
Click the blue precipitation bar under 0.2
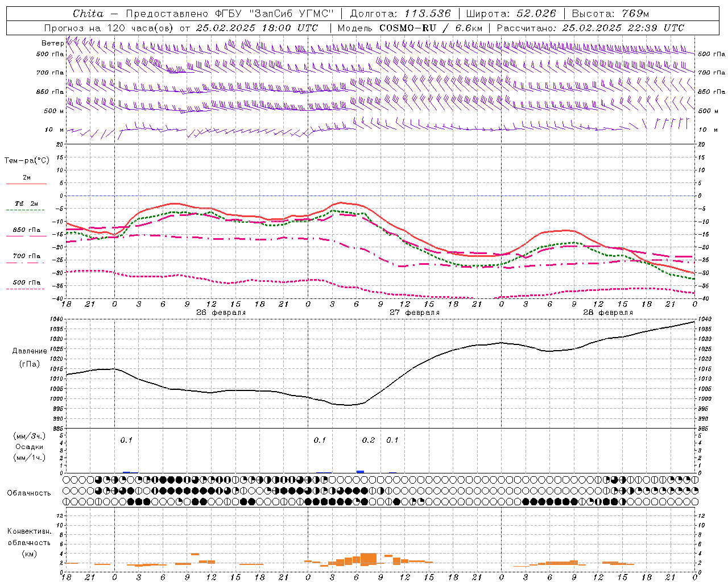360,472
